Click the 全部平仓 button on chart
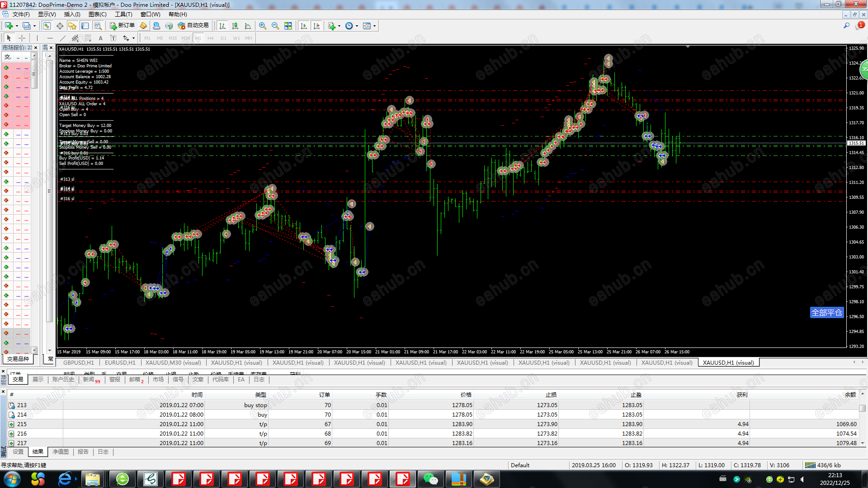This screenshot has height=488, width=868. (x=826, y=313)
